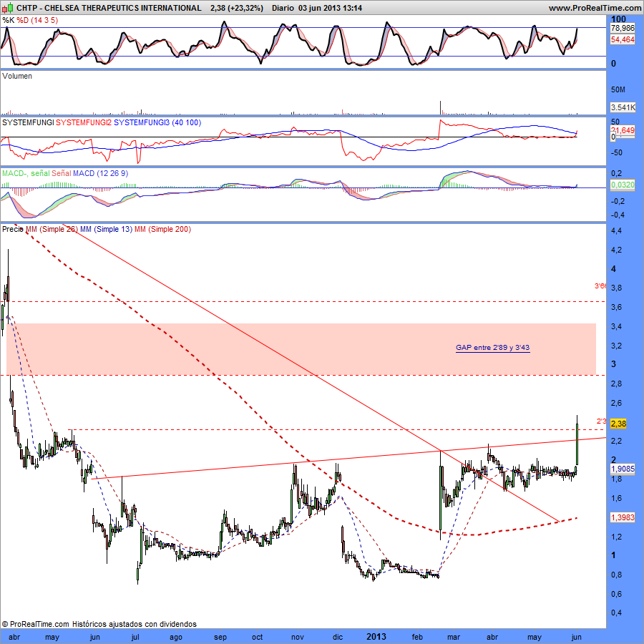Screen dimensions: 644x644
Task: Click the 'jun' marker at right end of axis
Action: point(576,637)
